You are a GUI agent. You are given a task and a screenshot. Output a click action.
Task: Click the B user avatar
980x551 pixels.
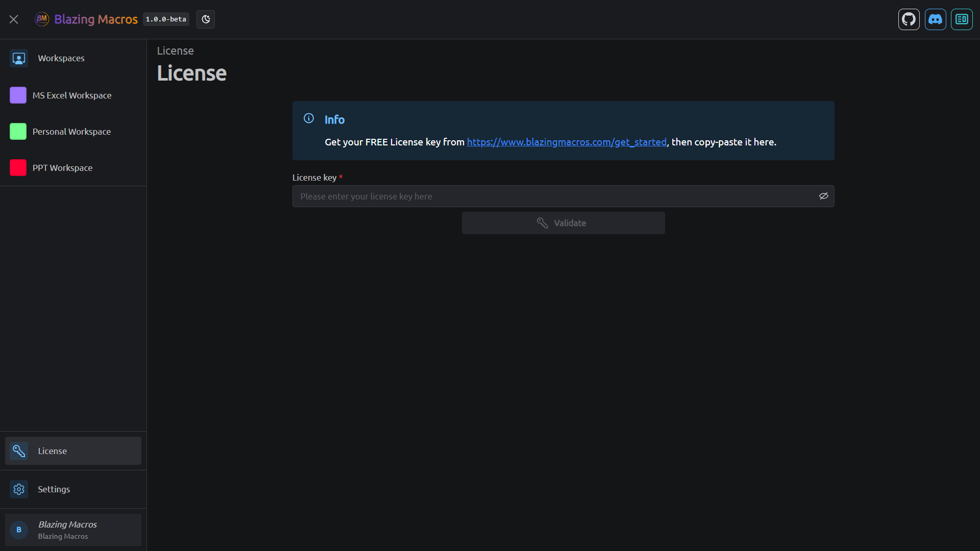tap(19, 530)
